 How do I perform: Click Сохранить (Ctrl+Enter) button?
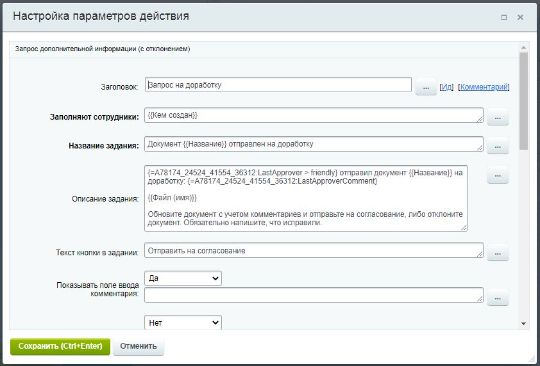[x=60, y=346]
